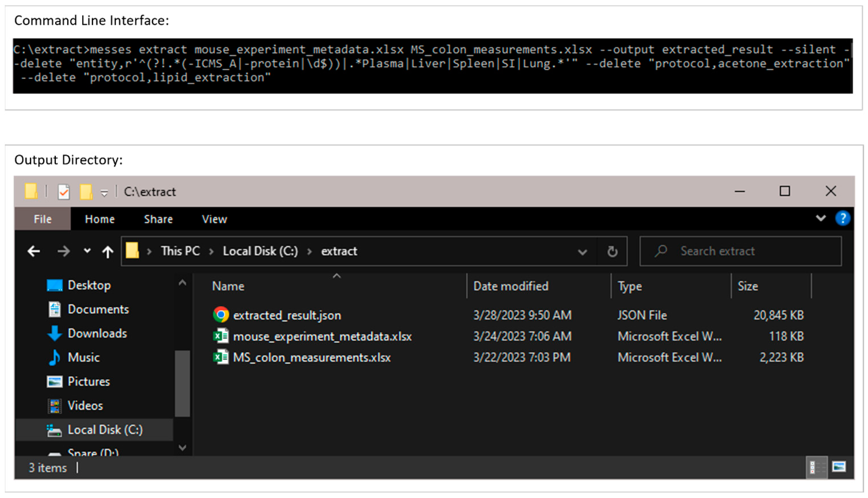
Task: Expand the address bar history dropdown
Action: point(582,252)
